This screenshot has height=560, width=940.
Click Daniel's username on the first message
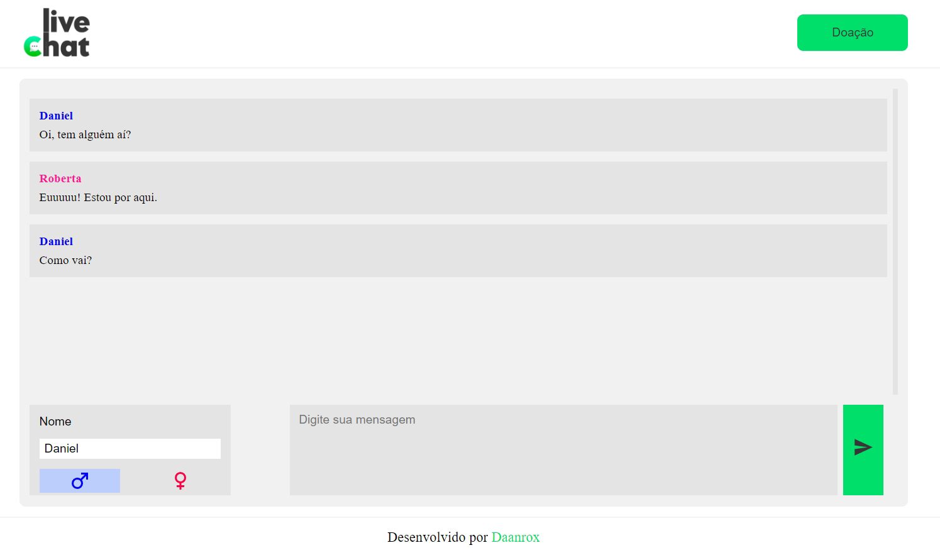tap(56, 116)
